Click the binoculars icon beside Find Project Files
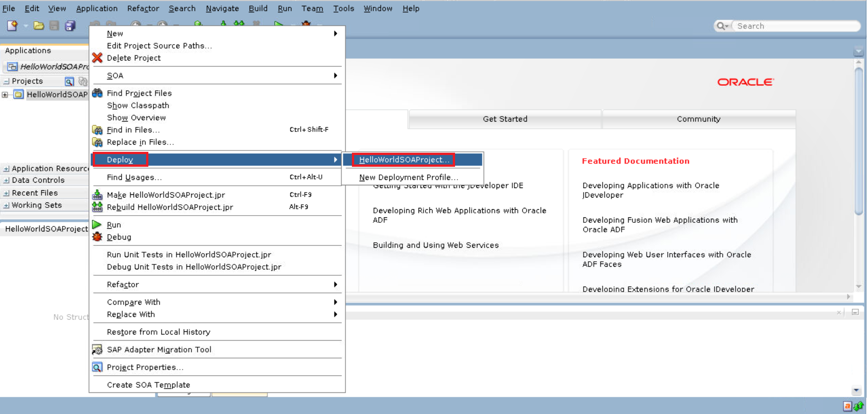Image resolution: width=868 pixels, height=414 pixels. pos(97,93)
